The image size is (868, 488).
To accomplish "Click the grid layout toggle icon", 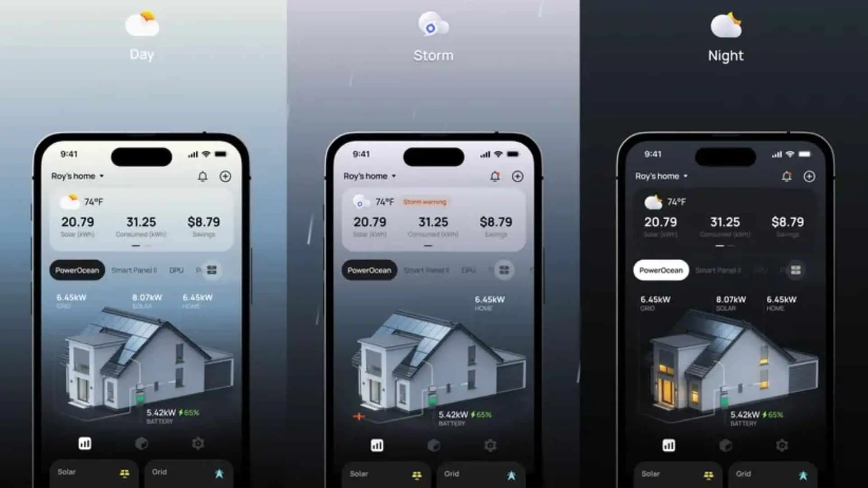I will tap(212, 270).
